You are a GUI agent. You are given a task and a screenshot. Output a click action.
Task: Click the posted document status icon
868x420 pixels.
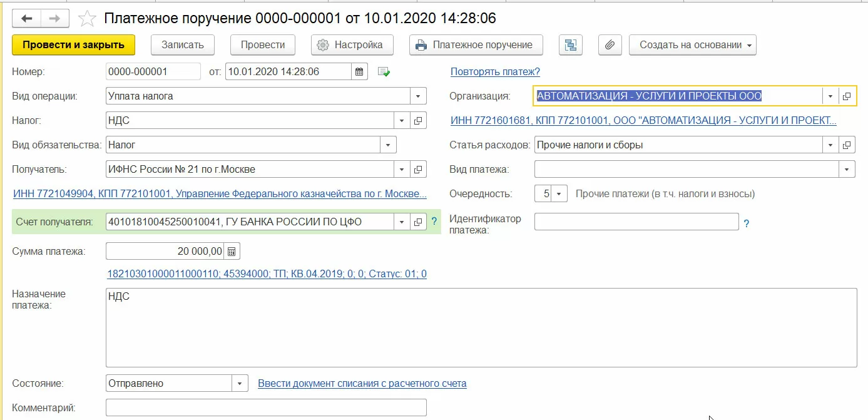(384, 72)
